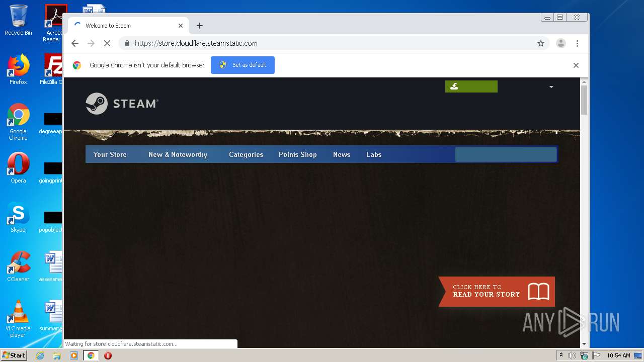The width and height of the screenshot is (644, 362).
Task: Click the volume speaker tray icon
Action: [572, 355]
